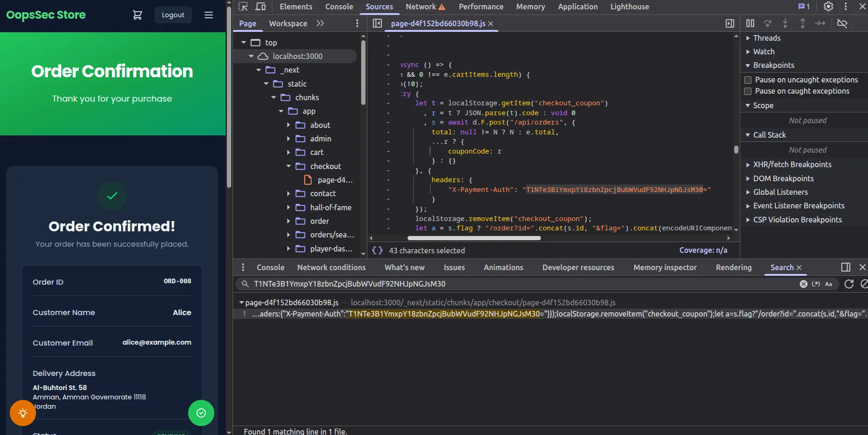Click the shopping cart icon in OopsSec Store
Image resolution: width=868 pixels, height=435 pixels.
pyautogui.click(x=137, y=15)
